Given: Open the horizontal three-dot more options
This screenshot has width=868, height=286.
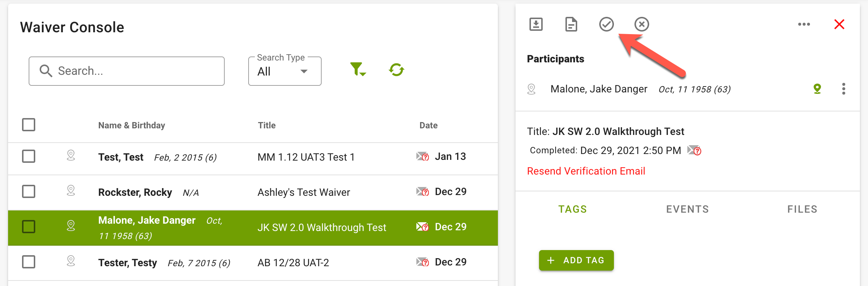Looking at the screenshot, I should tap(804, 24).
